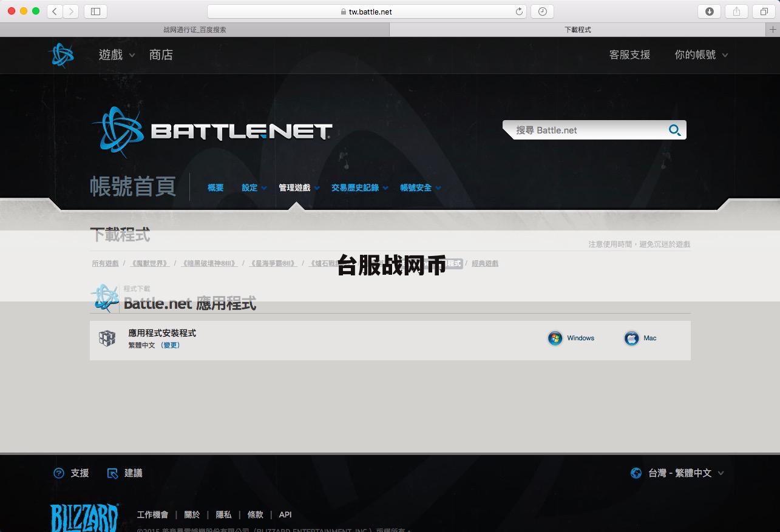
Task: Go forward with the Safari forward arrow
Action: [71, 11]
